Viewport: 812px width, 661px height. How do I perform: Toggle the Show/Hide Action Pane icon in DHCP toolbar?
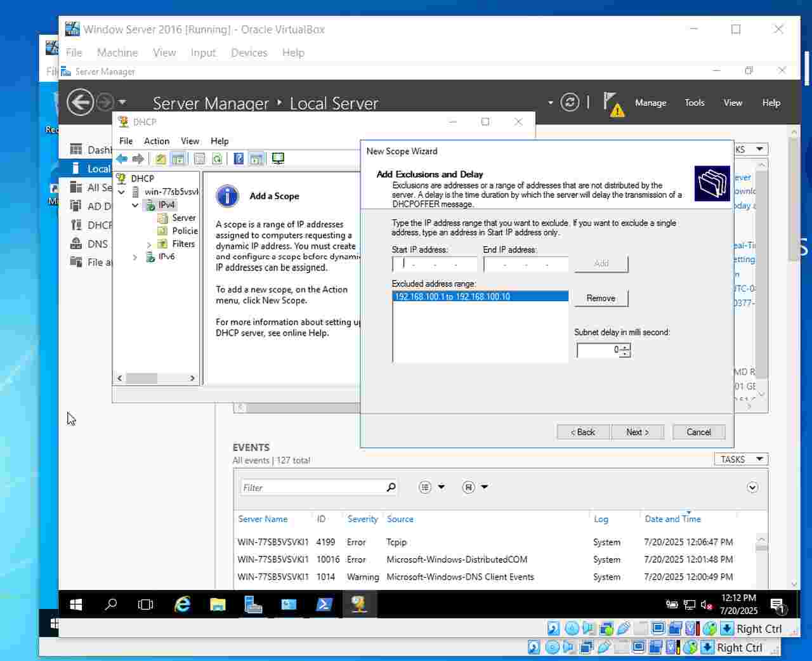tap(256, 159)
